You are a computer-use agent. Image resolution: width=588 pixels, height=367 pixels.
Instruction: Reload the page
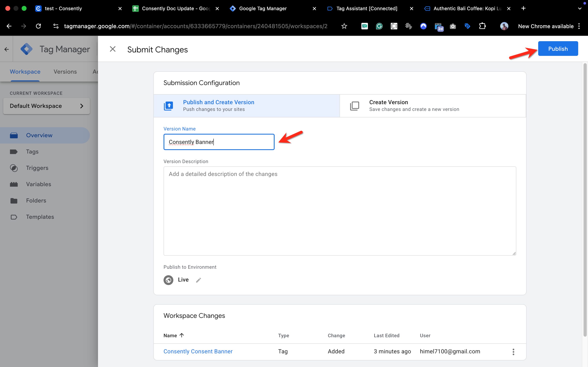[38, 26]
